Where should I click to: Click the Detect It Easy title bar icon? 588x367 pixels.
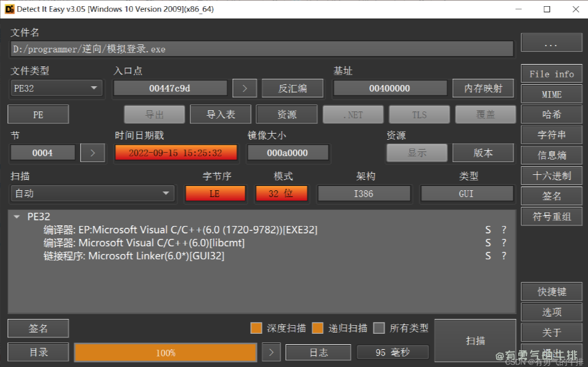(x=9, y=9)
